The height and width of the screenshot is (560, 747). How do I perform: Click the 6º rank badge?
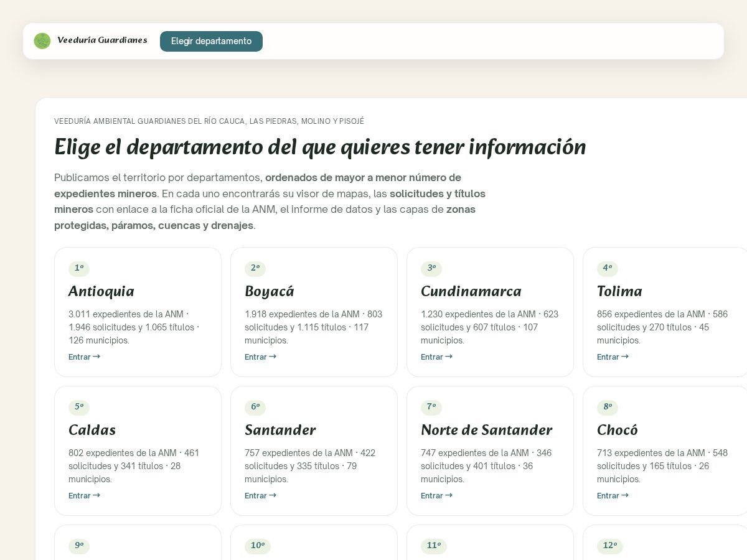pyautogui.click(x=255, y=407)
